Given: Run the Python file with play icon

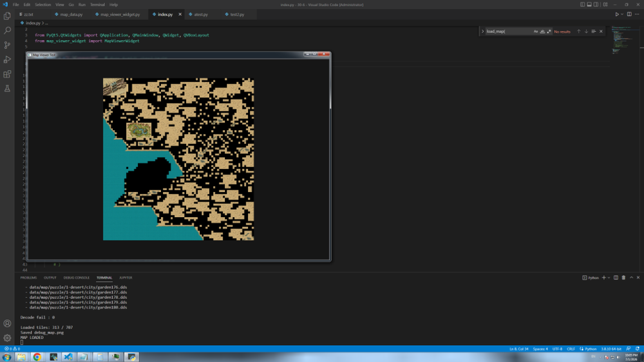Looking at the screenshot, I should (x=617, y=14).
